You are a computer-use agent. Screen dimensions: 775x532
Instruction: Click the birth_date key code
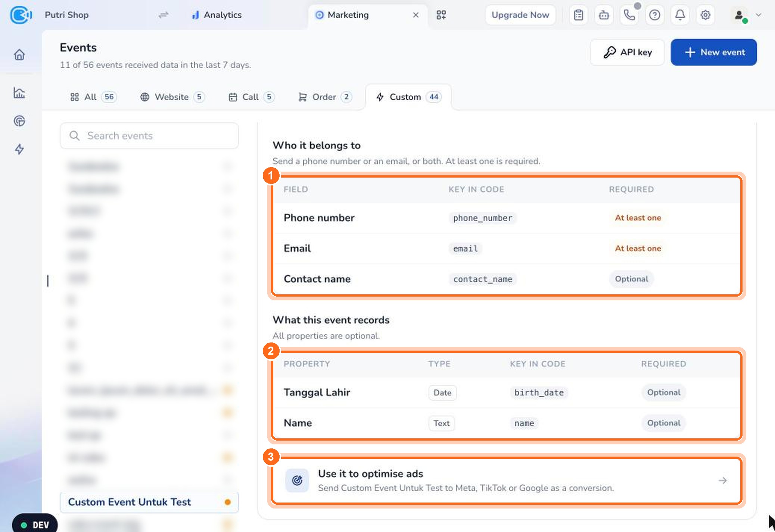(539, 392)
